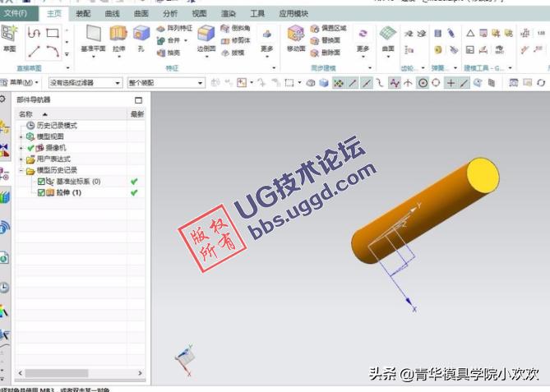The width and height of the screenshot is (550, 392).
Task: Click the 移动面 (Move Face) icon
Action: (296, 34)
